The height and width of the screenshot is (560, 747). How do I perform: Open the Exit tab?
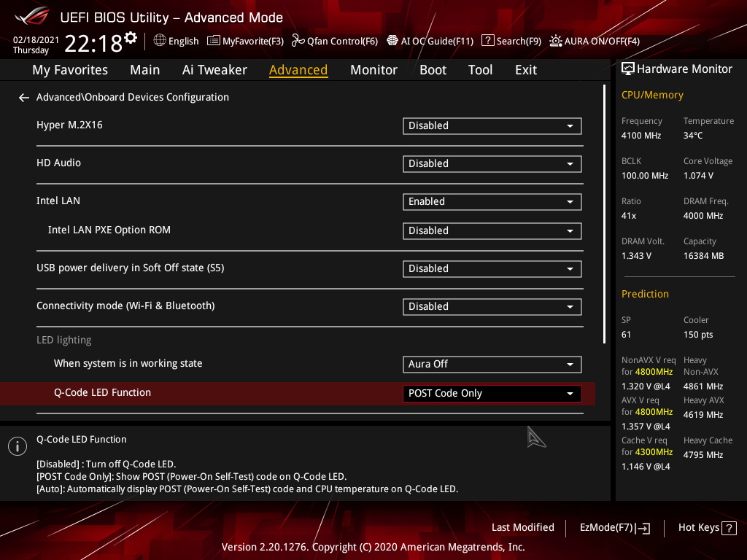tap(526, 70)
